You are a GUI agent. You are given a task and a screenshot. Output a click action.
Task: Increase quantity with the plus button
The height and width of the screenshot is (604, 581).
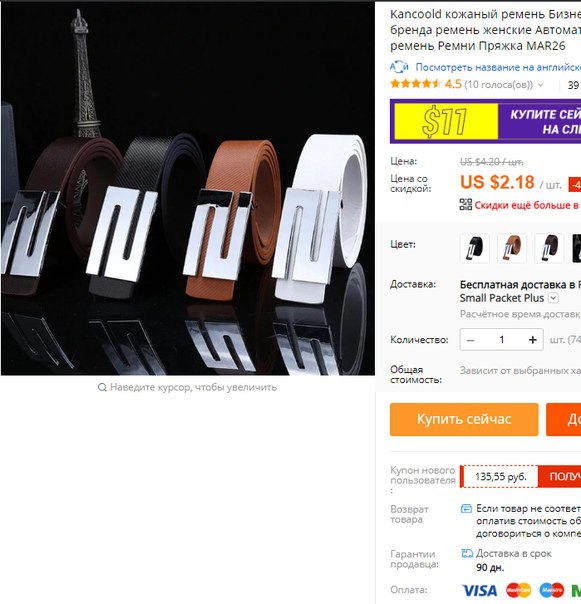[533, 340]
